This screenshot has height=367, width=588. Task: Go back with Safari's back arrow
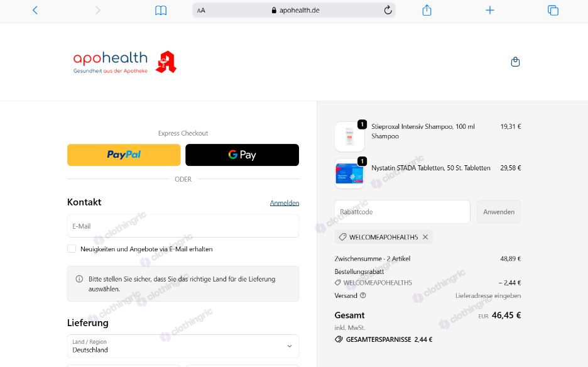35,10
